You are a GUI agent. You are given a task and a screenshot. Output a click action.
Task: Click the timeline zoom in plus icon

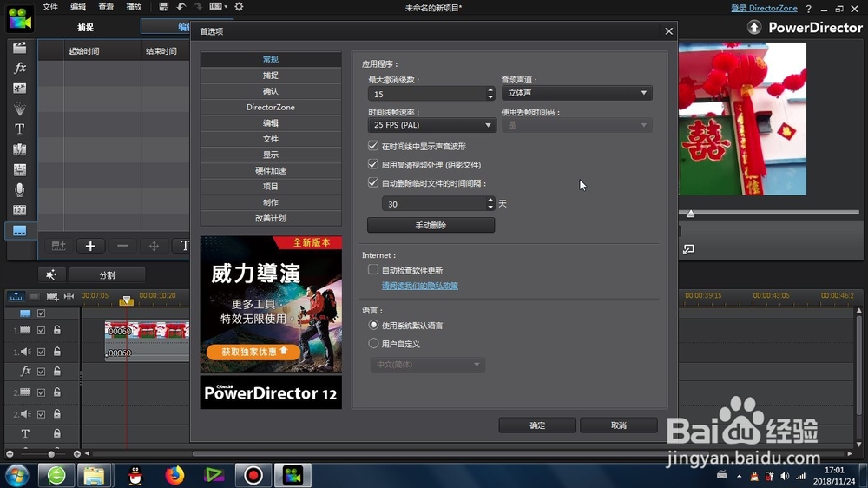77,453
